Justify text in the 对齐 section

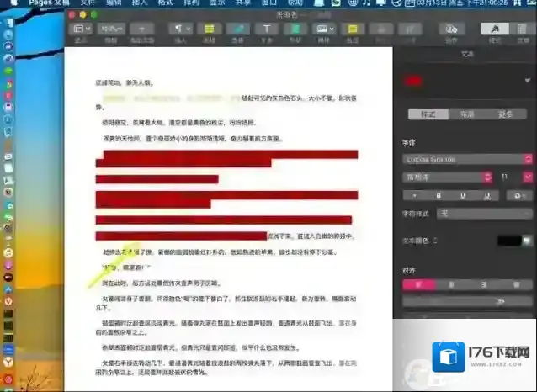(517, 285)
